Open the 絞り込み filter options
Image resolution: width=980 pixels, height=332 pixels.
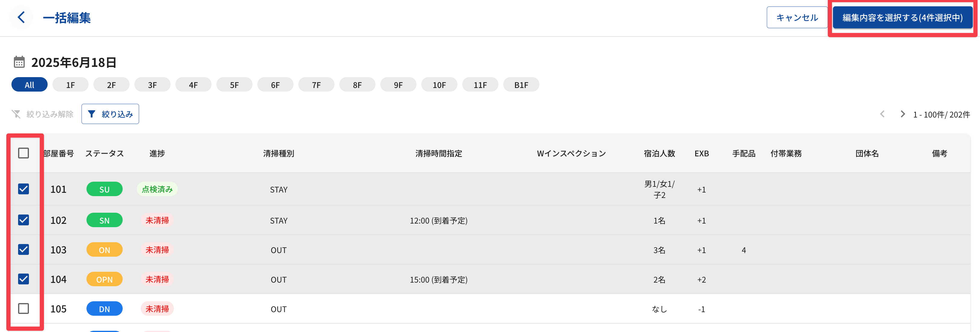(110, 114)
